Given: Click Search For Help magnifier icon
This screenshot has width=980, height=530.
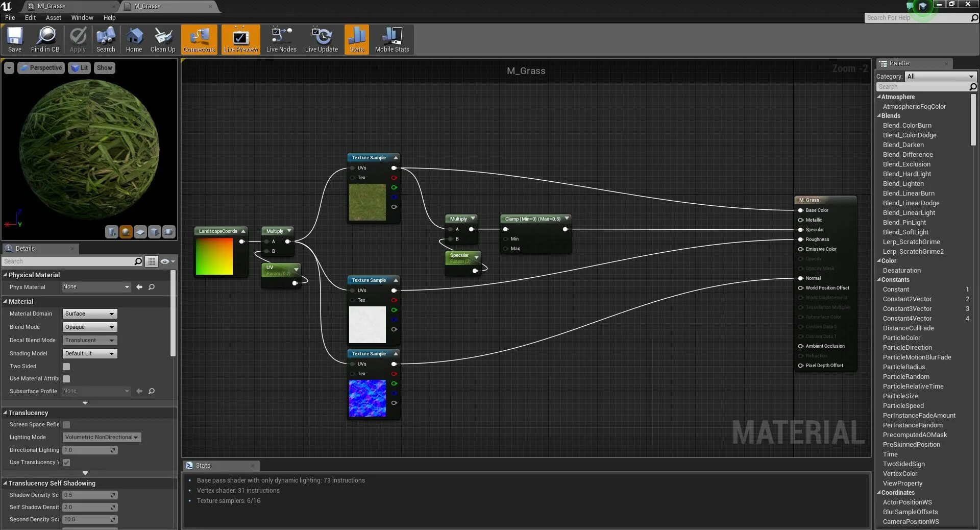Looking at the screenshot, I should pyautogui.click(x=974, y=18).
